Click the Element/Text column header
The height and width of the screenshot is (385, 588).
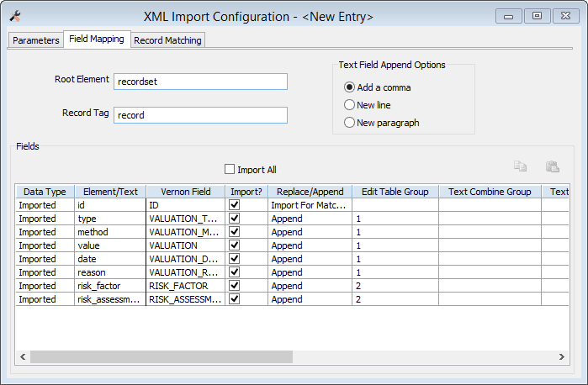point(111,192)
